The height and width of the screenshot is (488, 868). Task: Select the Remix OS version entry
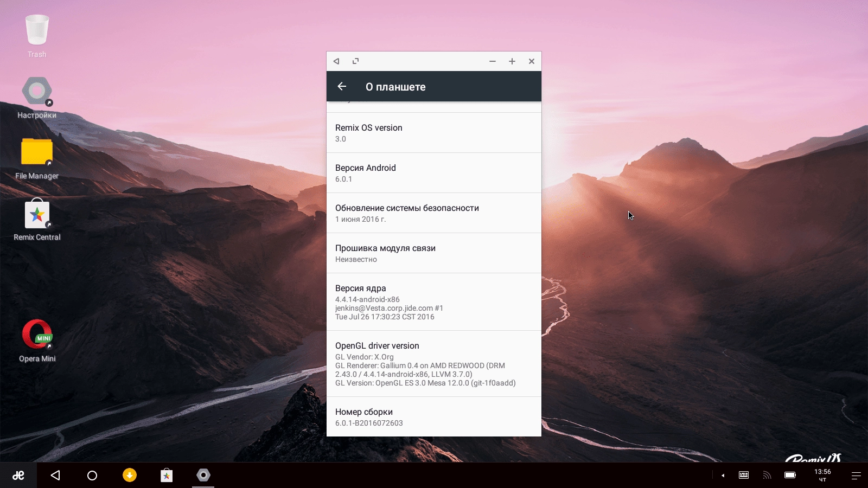434,133
